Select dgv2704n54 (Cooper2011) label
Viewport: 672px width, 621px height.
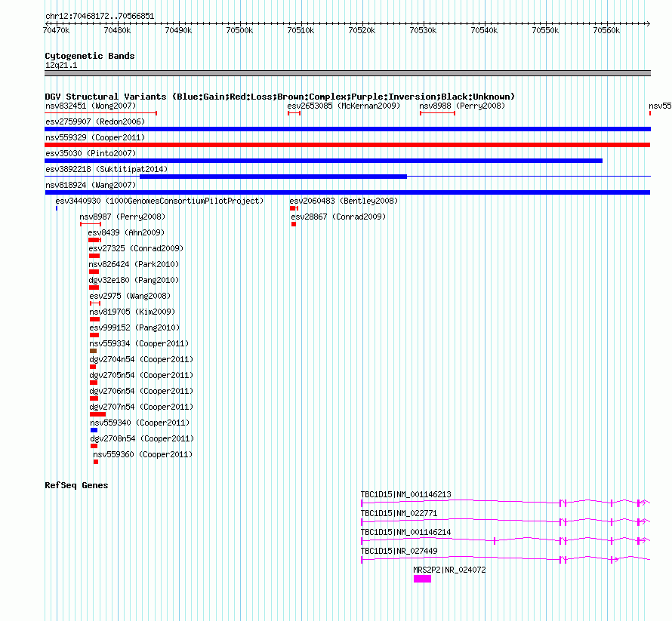(x=141, y=359)
